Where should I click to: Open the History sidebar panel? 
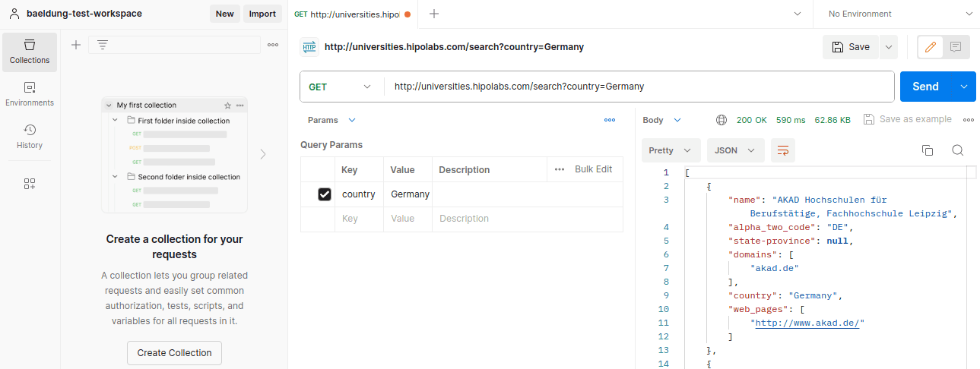point(30,137)
